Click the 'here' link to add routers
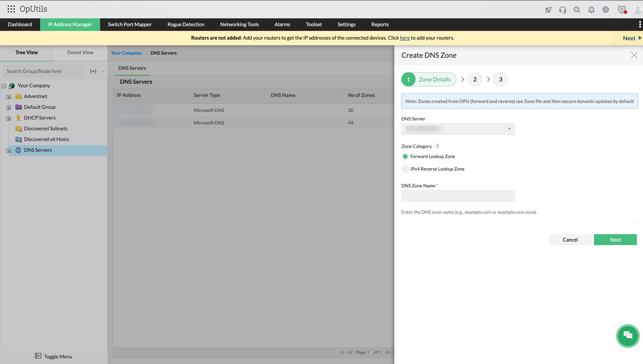 (x=405, y=38)
